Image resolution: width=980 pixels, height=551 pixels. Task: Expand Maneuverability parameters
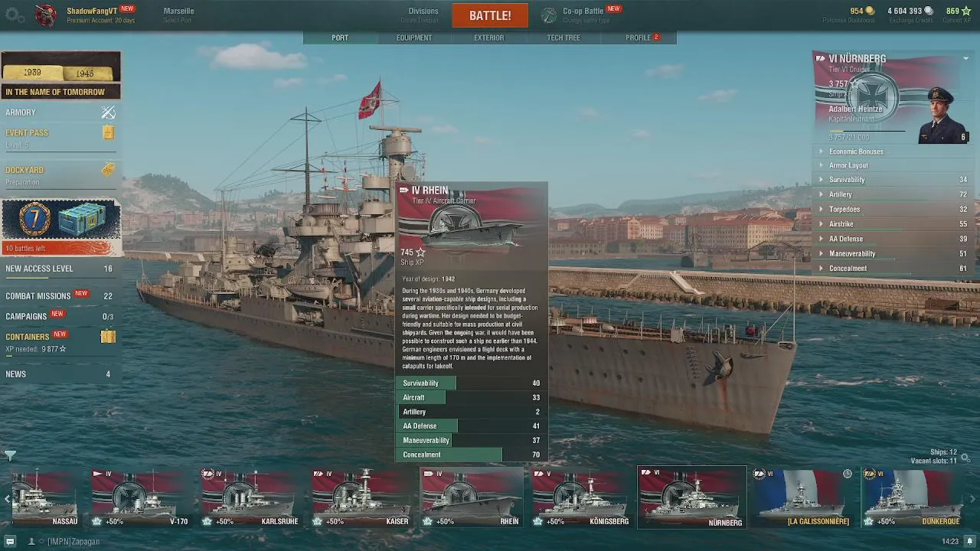coord(894,253)
